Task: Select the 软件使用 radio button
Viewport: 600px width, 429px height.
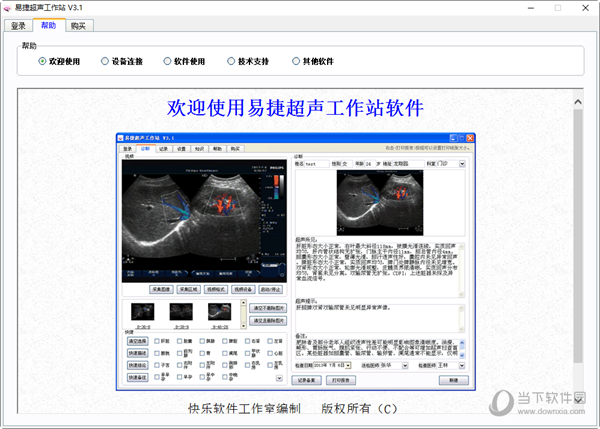Action: (x=184, y=61)
